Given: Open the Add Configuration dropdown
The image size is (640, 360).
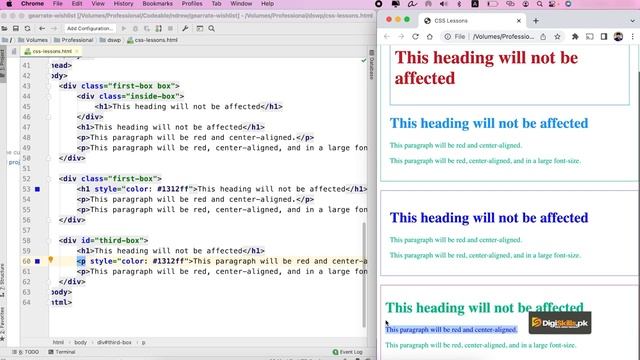Looking at the screenshot, I should (90, 29).
